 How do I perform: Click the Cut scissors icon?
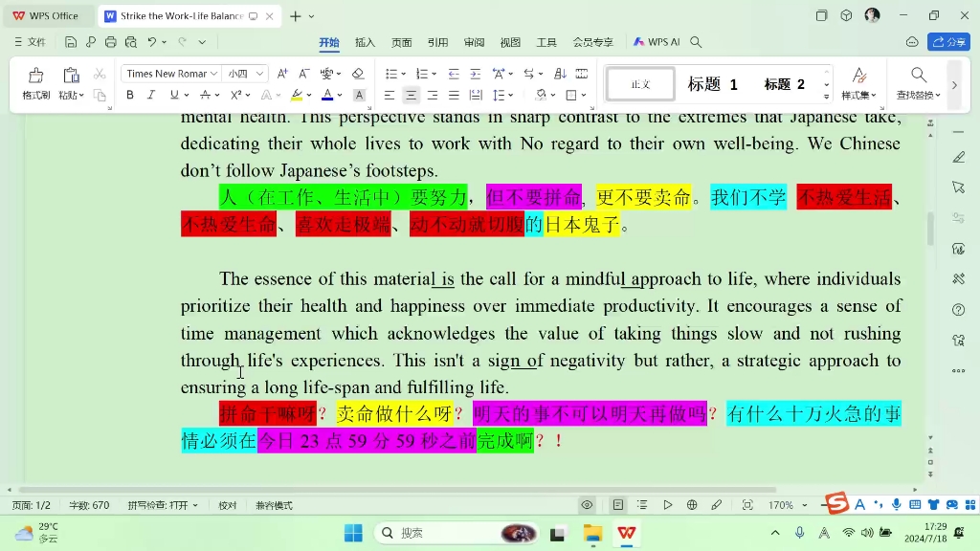pyautogui.click(x=100, y=74)
